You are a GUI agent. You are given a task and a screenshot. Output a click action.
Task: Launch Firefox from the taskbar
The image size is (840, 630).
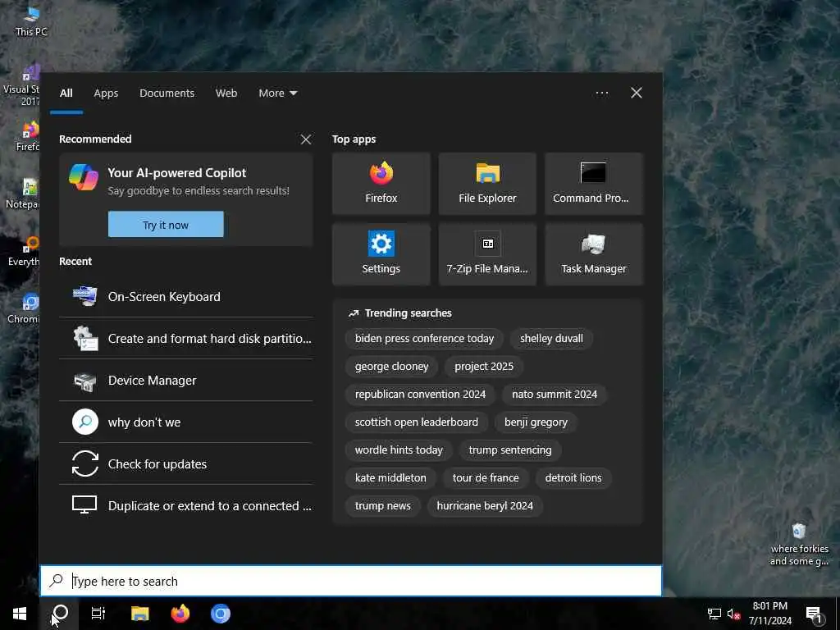point(180,614)
